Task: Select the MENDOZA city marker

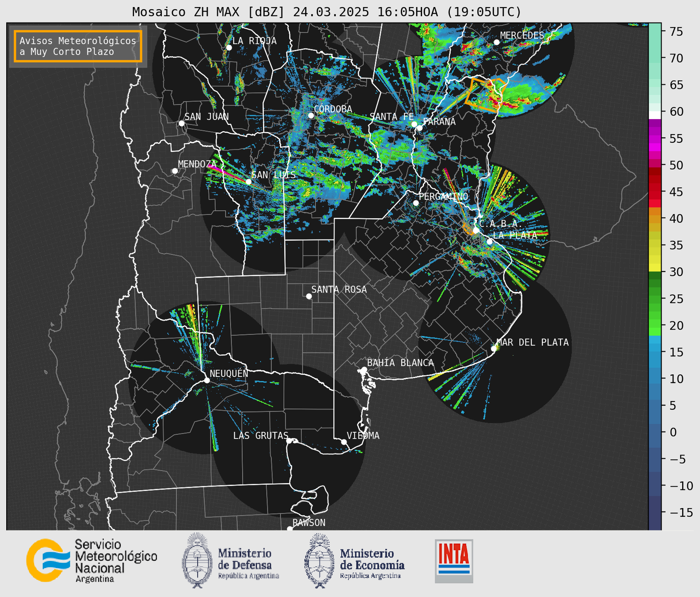Action: [175, 171]
